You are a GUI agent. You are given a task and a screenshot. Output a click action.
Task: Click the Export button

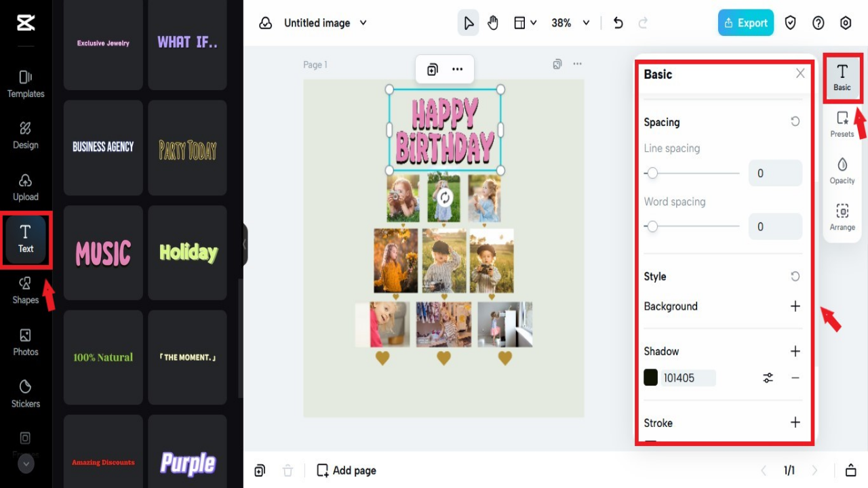[745, 22]
